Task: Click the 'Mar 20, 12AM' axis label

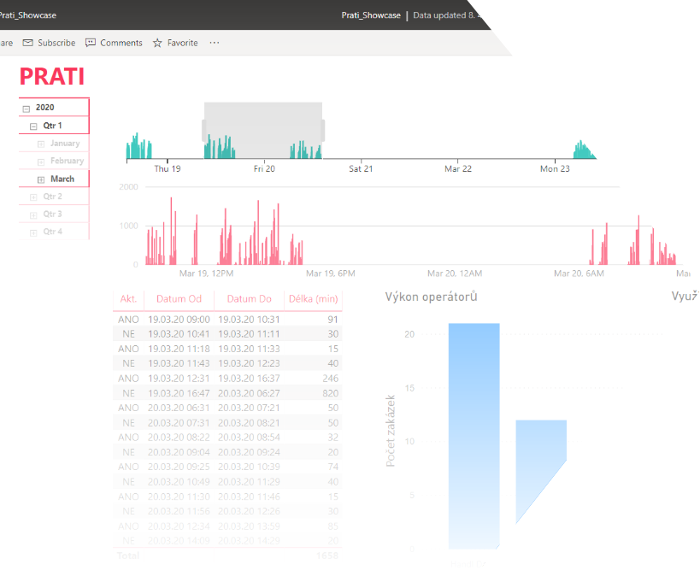Action: 455,273
